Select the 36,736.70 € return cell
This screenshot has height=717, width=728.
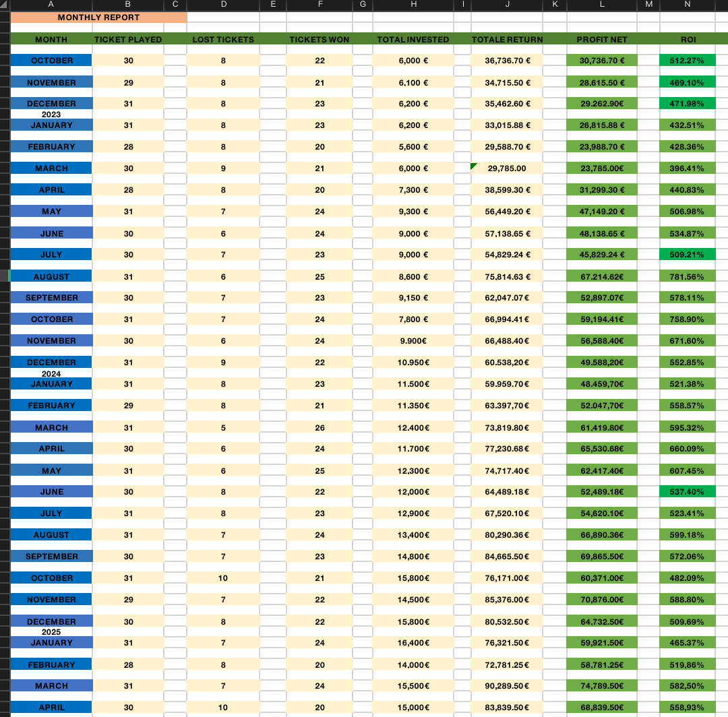(x=507, y=61)
